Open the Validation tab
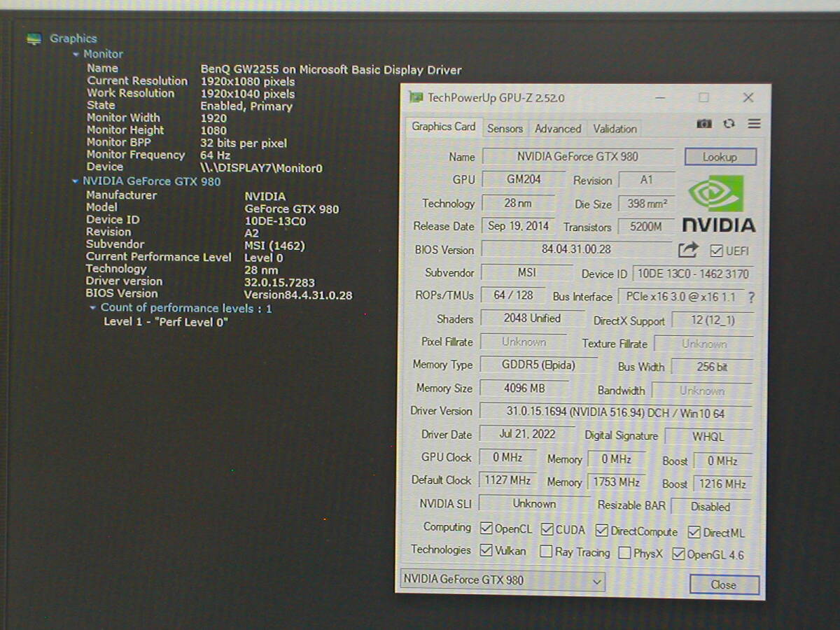The image size is (840, 630). point(615,129)
